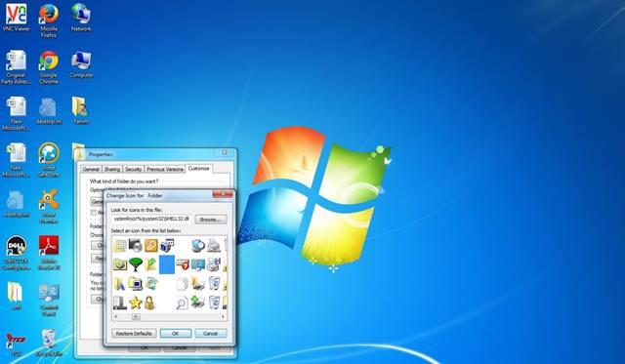Pick the green tree icon in the list
The width and height of the screenshot is (625, 364).
[x=136, y=264]
